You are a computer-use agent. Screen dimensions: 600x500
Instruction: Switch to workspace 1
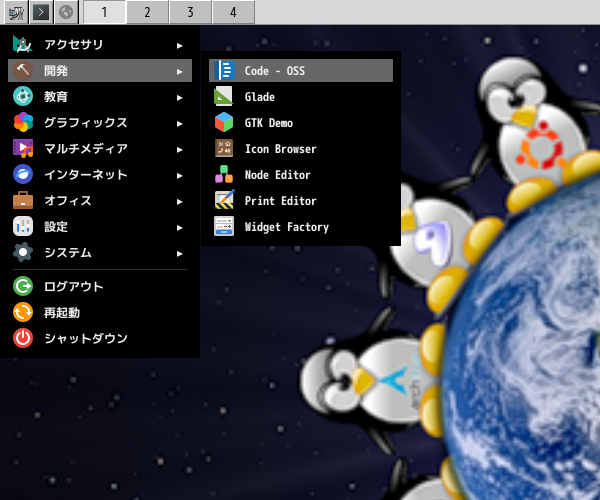pyautogui.click(x=104, y=12)
